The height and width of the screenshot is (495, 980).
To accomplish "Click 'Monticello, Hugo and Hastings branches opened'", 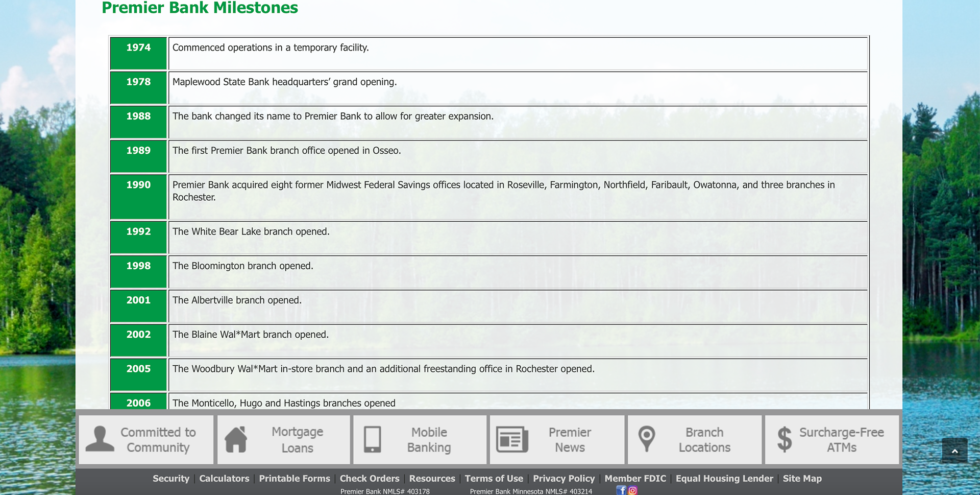I will pyautogui.click(x=284, y=403).
